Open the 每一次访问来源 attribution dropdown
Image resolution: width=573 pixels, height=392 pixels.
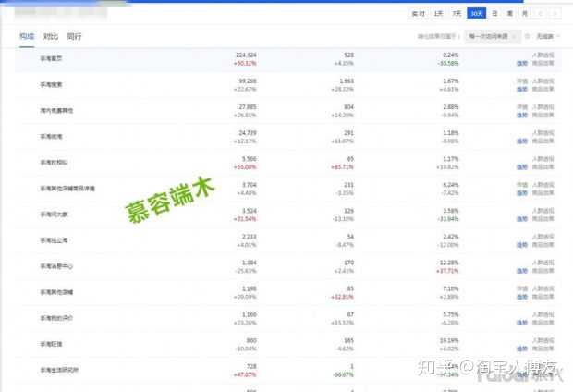pos(493,36)
